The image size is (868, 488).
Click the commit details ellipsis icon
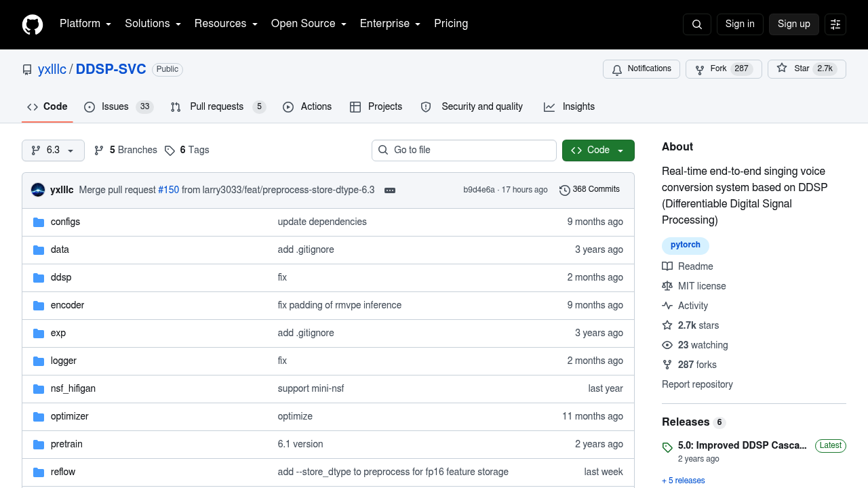pyautogui.click(x=390, y=190)
